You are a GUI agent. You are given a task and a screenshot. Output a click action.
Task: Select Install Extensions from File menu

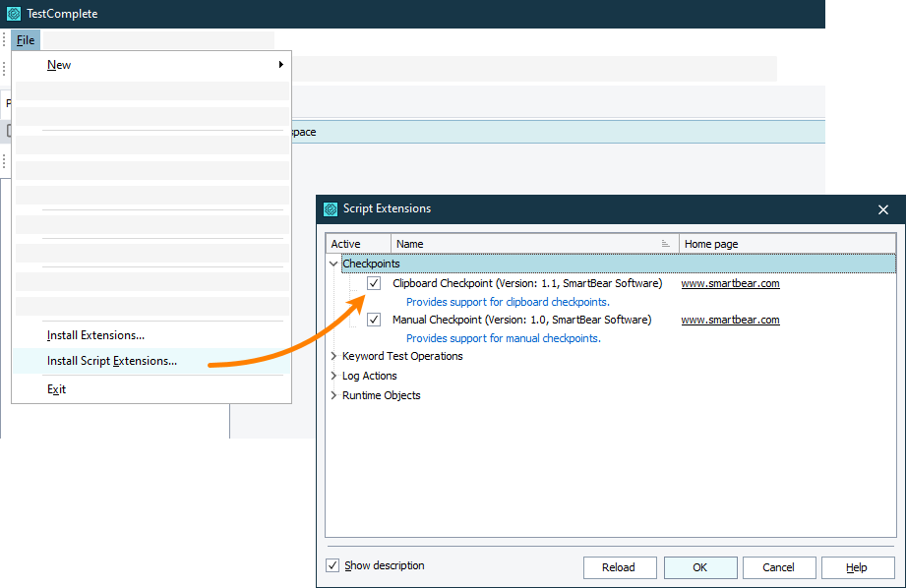point(95,335)
